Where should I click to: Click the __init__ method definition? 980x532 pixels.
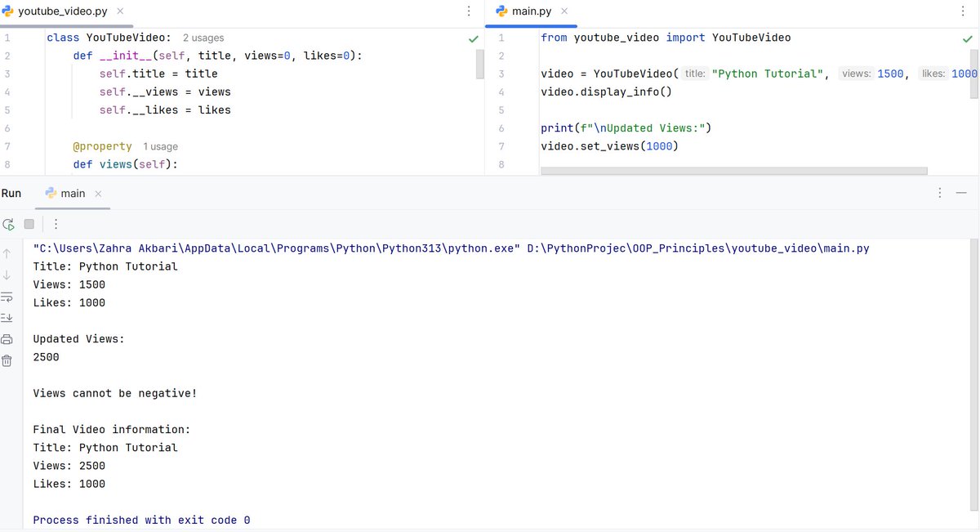pyautogui.click(x=217, y=56)
